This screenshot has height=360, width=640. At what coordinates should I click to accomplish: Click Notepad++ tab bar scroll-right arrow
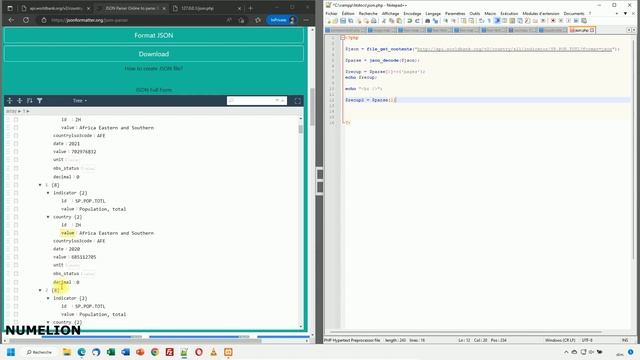(x=634, y=30)
